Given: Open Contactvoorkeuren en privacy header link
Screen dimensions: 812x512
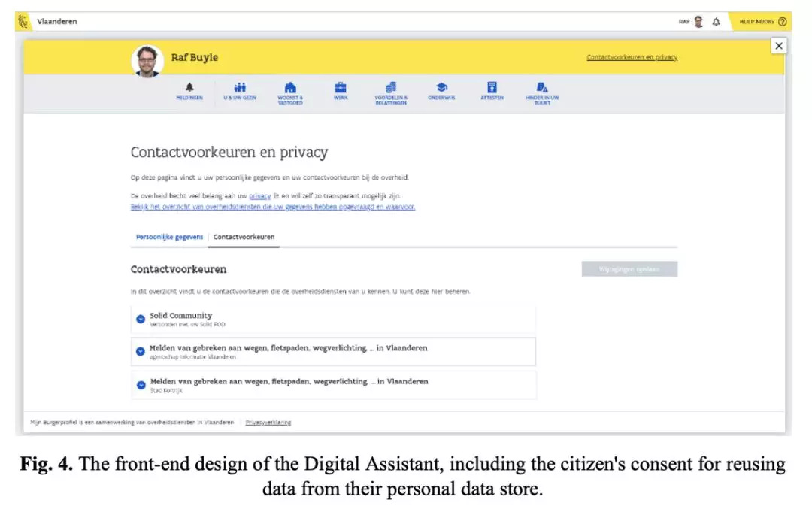Looking at the screenshot, I should pyautogui.click(x=632, y=57).
